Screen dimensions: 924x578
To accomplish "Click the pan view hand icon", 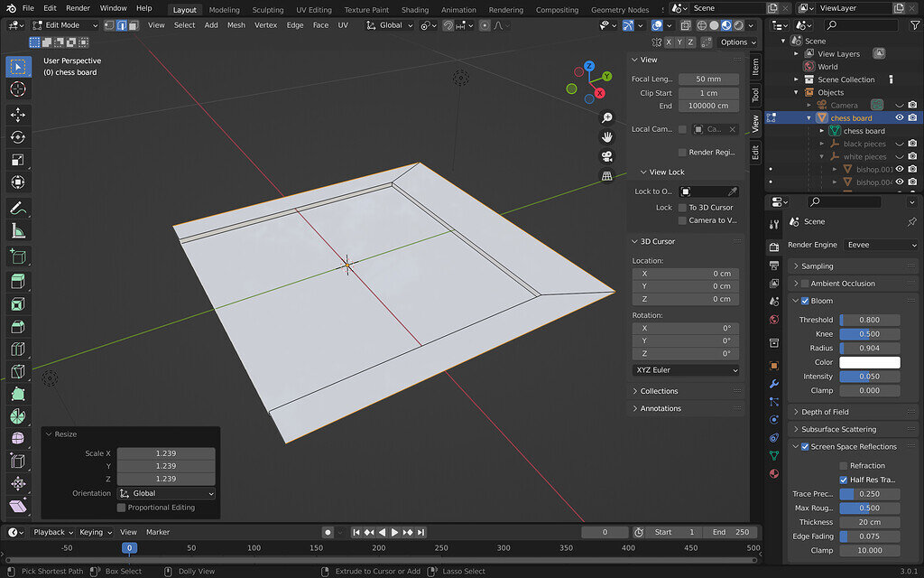I will (x=607, y=137).
